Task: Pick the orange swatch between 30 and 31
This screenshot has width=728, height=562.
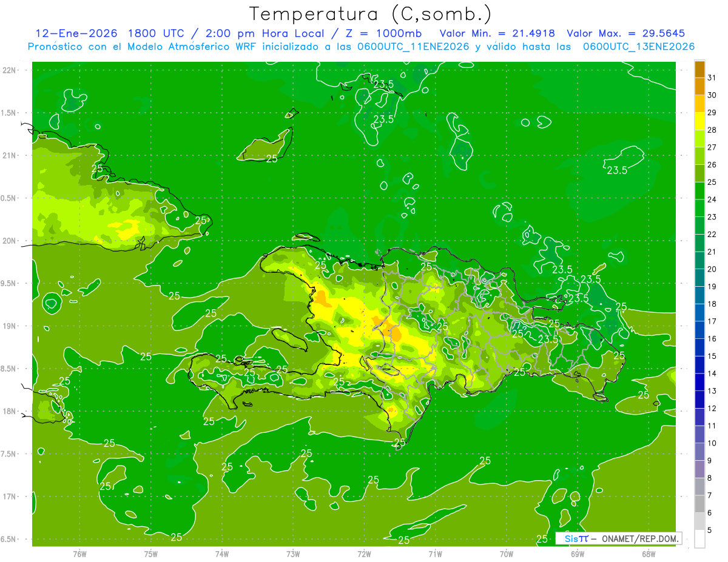Action: coord(699,87)
